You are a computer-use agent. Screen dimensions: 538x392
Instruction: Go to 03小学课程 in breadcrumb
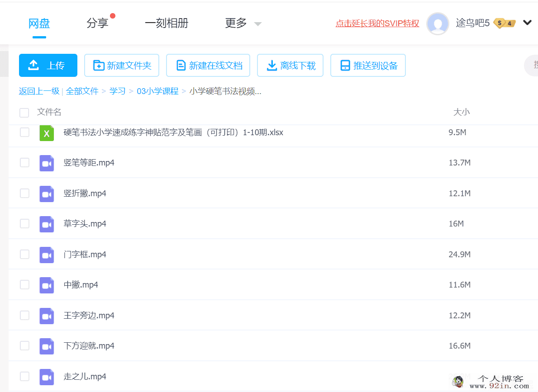point(157,91)
